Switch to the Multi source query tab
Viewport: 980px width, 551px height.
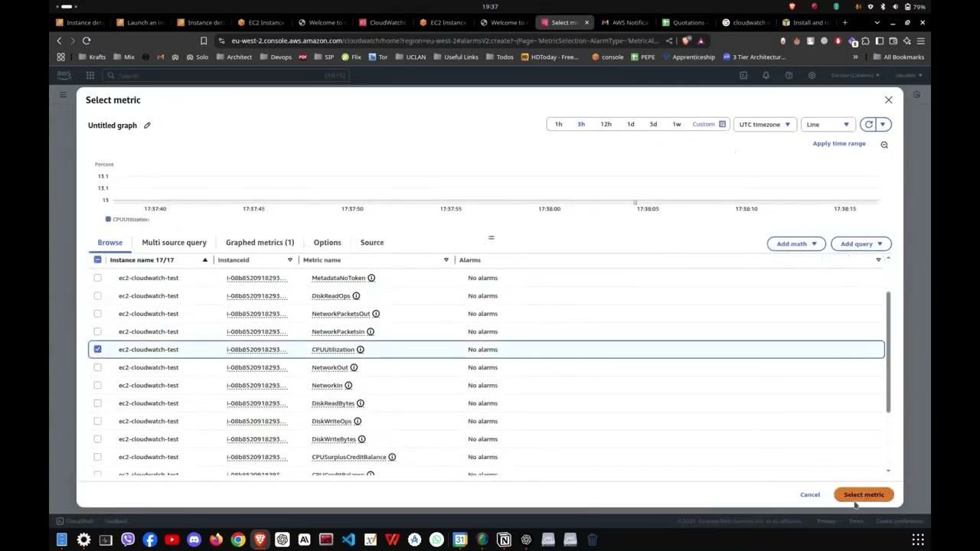(174, 243)
